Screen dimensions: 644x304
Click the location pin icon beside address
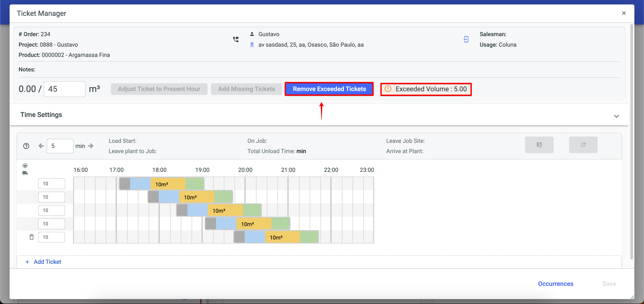pos(252,45)
